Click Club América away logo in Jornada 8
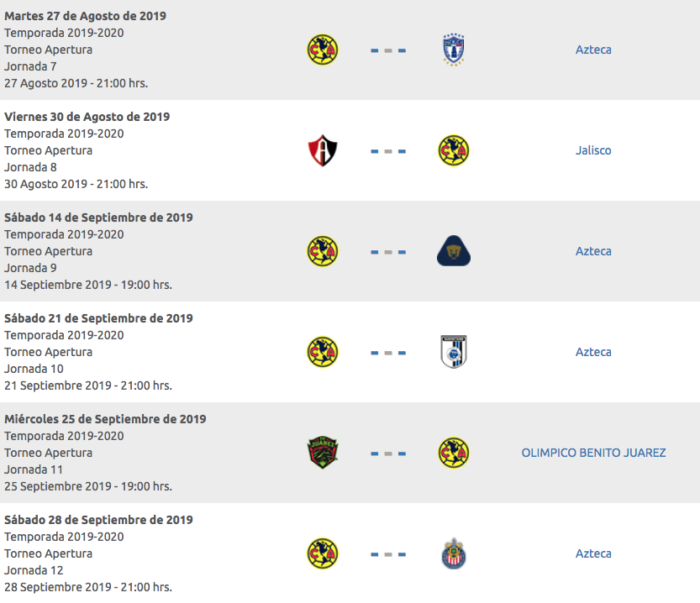700x603 pixels. pyautogui.click(x=454, y=151)
